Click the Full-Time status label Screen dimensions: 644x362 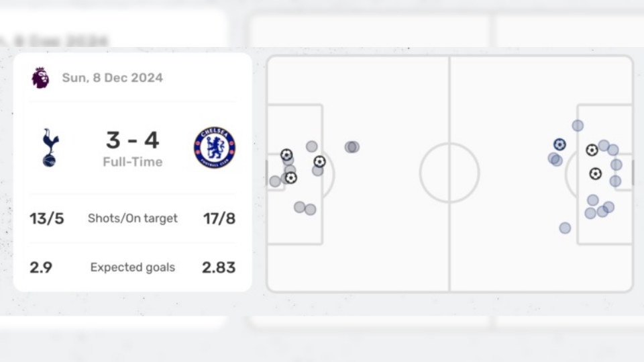coord(133,162)
